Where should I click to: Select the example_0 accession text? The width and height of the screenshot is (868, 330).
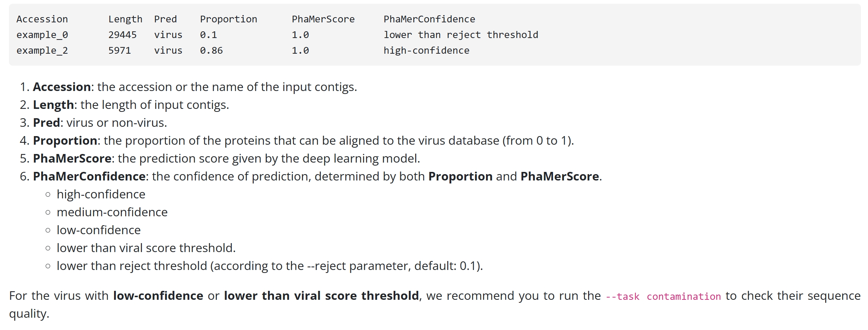(x=42, y=35)
